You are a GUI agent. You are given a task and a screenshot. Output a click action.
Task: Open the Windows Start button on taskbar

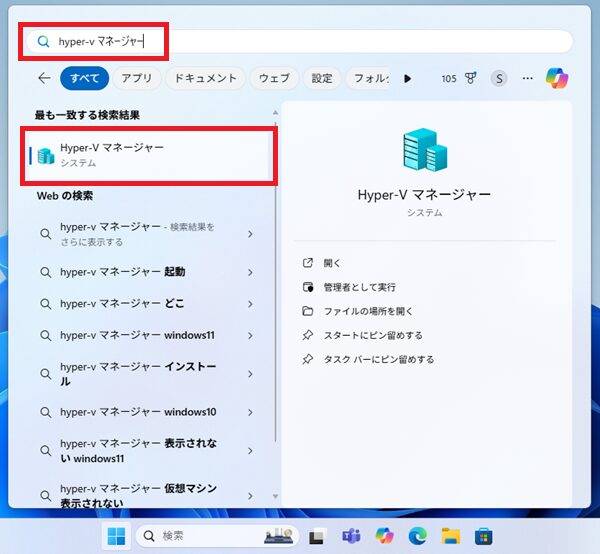click(116, 536)
